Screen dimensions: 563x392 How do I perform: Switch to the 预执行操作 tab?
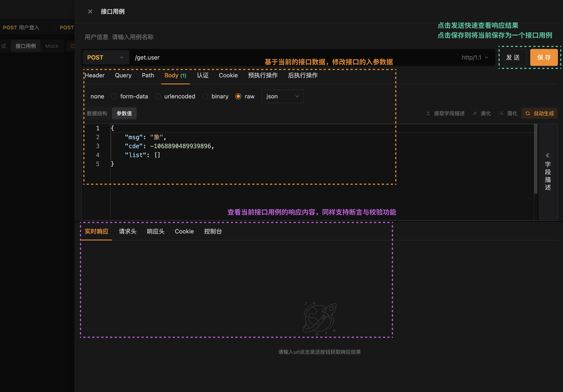[263, 75]
